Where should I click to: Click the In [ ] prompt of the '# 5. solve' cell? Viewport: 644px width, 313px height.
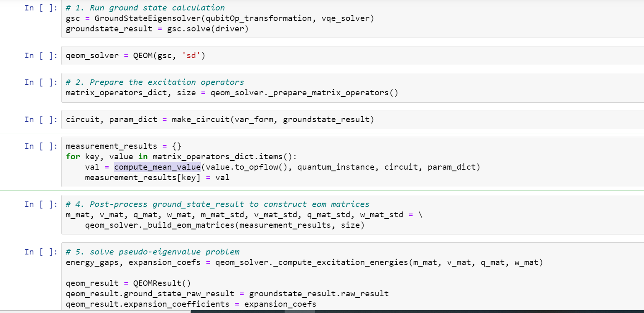tap(40, 252)
